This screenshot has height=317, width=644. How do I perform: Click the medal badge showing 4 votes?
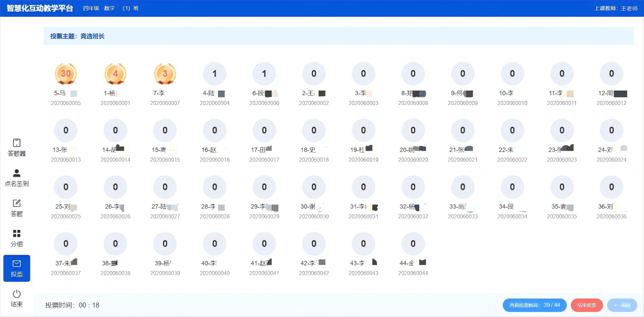coord(115,74)
